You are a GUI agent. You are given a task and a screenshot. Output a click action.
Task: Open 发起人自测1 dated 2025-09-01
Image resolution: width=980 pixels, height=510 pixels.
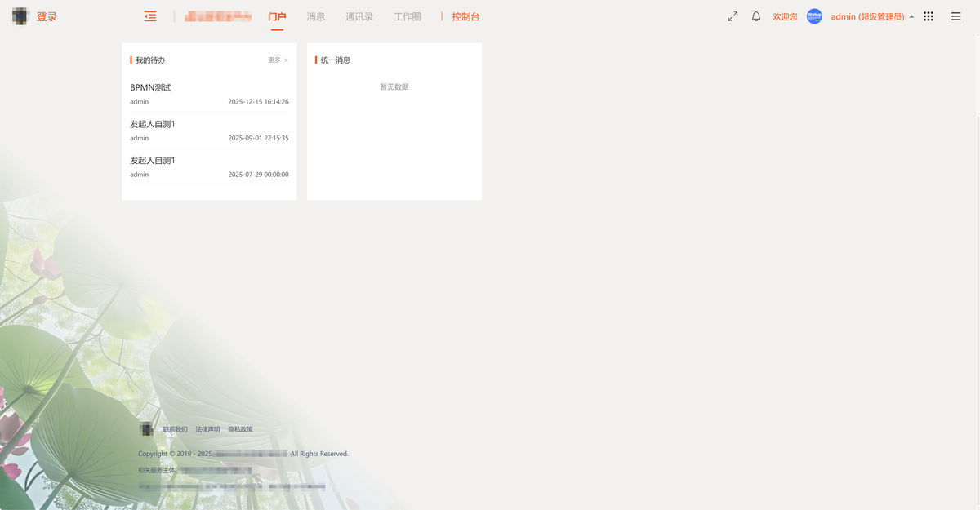(x=209, y=131)
